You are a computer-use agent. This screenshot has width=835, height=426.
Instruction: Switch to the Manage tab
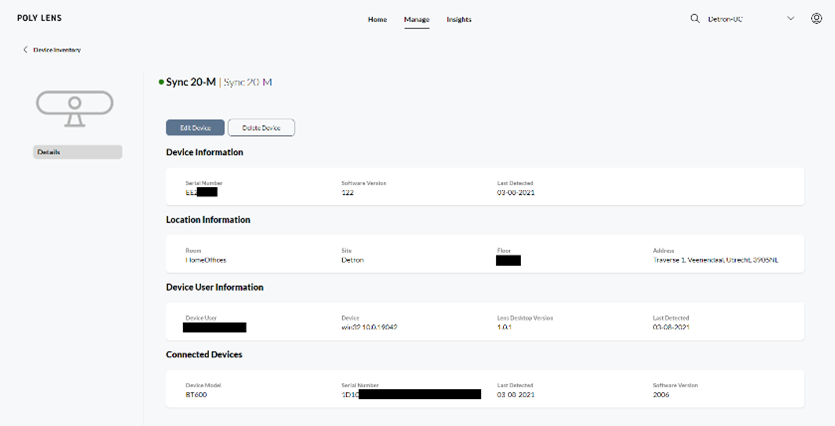click(416, 19)
